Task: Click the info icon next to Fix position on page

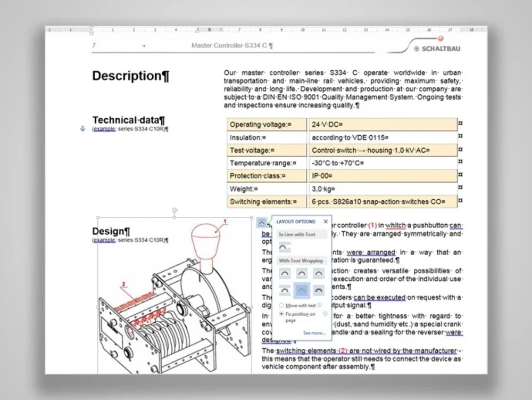Action: [325, 314]
